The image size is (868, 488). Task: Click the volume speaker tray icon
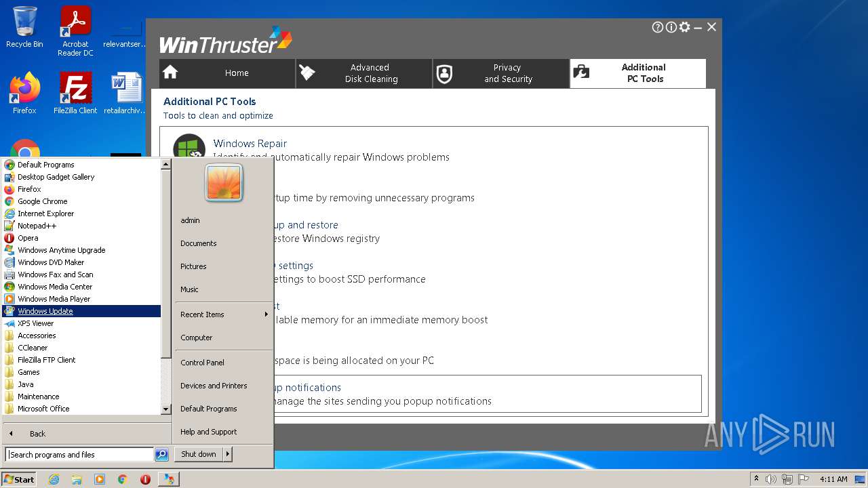click(x=771, y=479)
